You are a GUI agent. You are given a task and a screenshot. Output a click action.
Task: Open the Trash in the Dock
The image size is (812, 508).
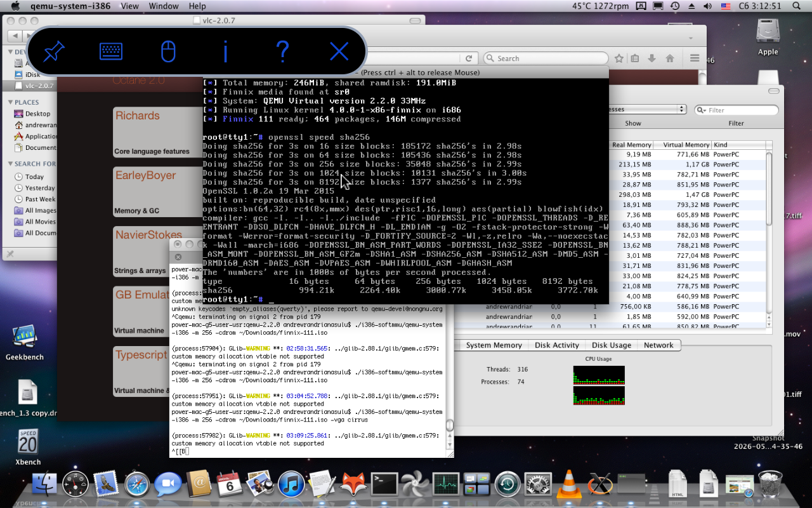[x=770, y=485]
